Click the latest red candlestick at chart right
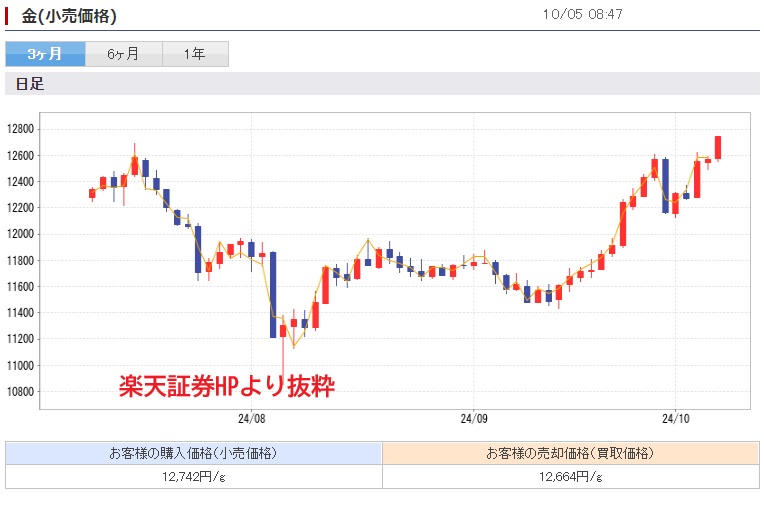764x506 pixels. 718,146
